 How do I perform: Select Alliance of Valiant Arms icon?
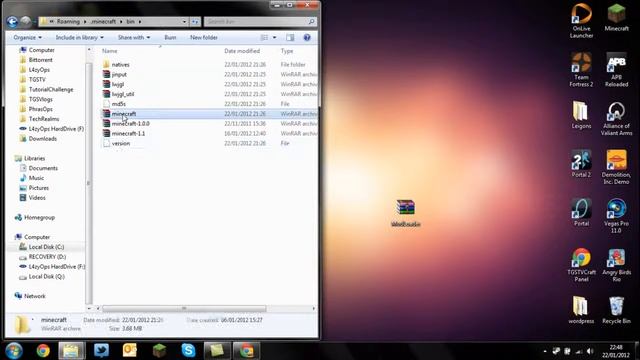pos(616,118)
